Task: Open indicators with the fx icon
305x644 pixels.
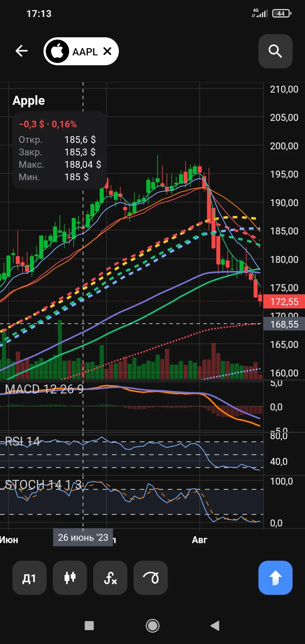Action: point(110,578)
